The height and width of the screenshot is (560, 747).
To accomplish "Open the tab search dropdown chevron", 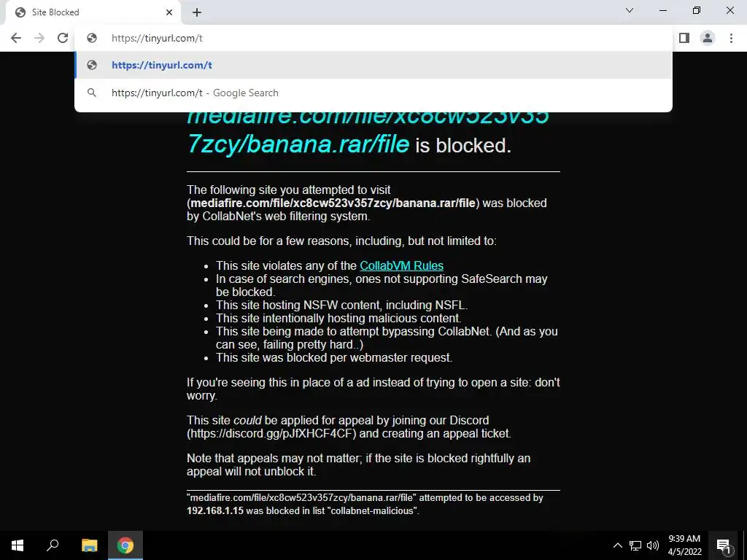I will [x=630, y=10].
